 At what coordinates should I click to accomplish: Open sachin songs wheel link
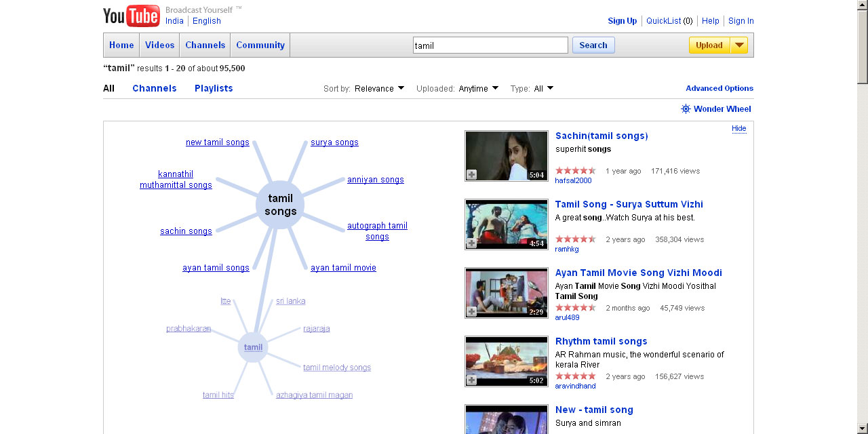186,231
